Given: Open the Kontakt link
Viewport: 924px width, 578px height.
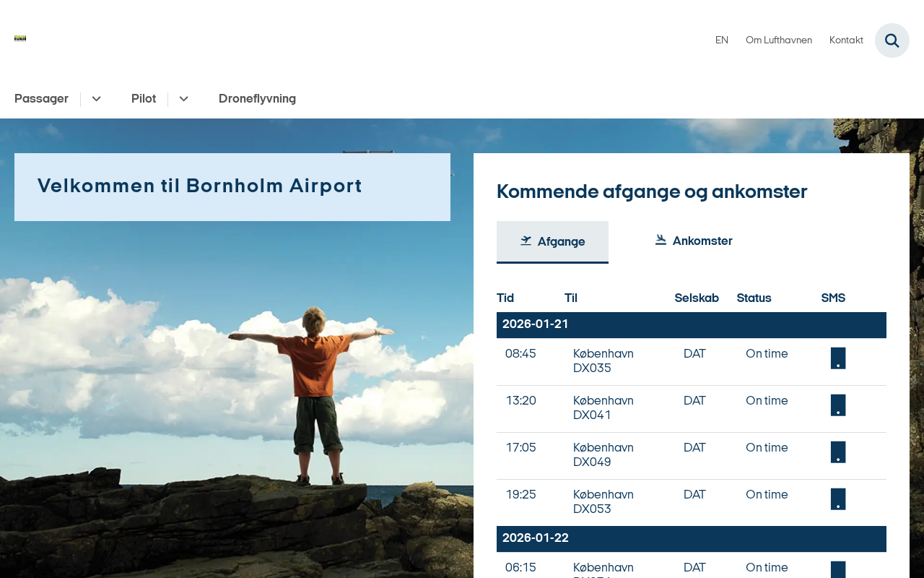Looking at the screenshot, I should coord(846,40).
